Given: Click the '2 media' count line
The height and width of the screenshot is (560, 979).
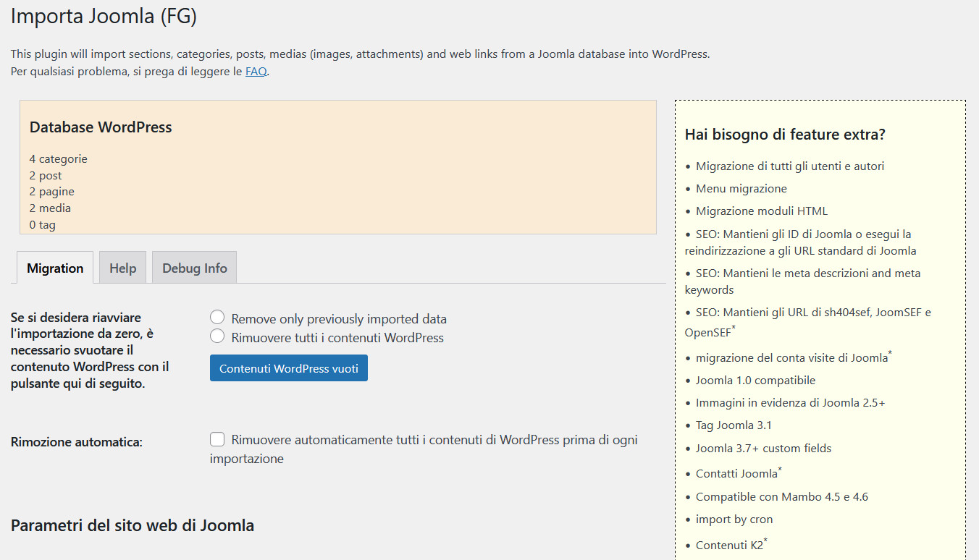Looking at the screenshot, I should coord(50,208).
